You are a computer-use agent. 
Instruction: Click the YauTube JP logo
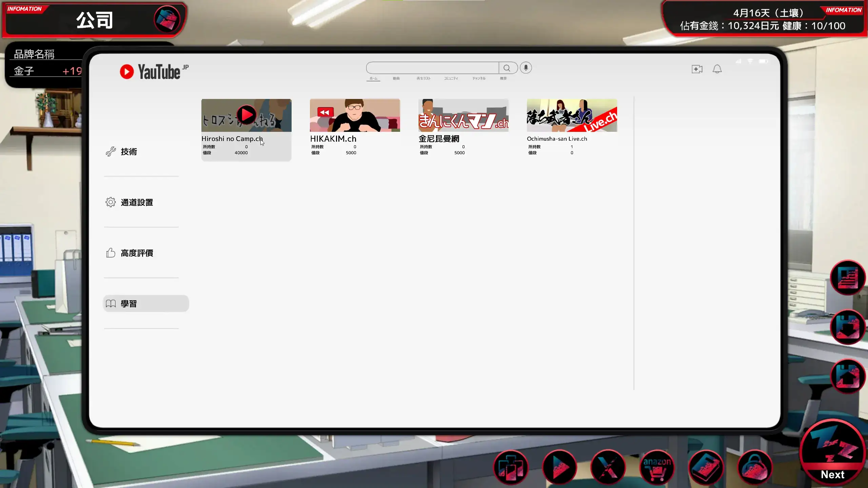coord(154,72)
